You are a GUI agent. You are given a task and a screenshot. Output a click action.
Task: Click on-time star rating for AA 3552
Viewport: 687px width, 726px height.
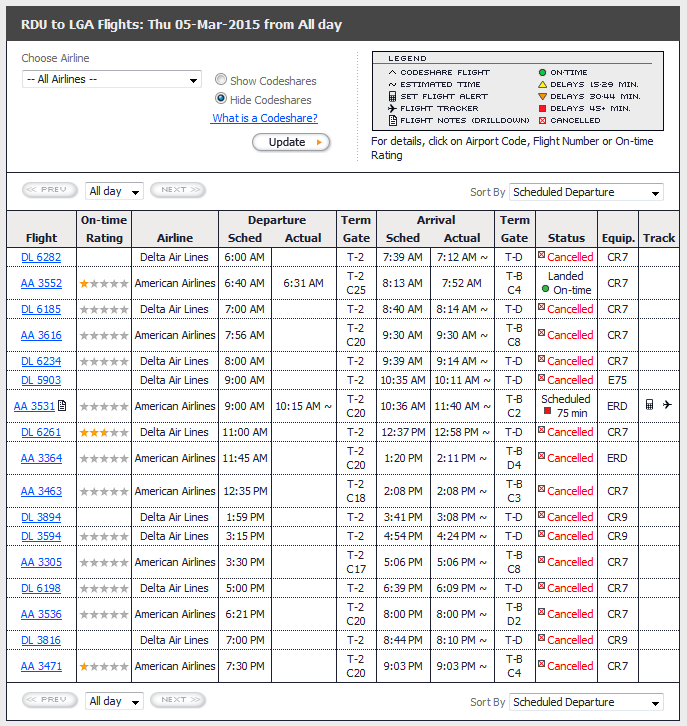pyautogui.click(x=104, y=283)
